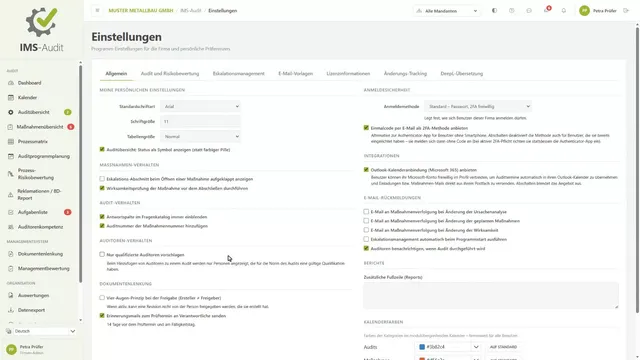Click the MUSTER METALLBAU GMBH breadcrumb link
This screenshot has height=360, width=640.
point(141,11)
